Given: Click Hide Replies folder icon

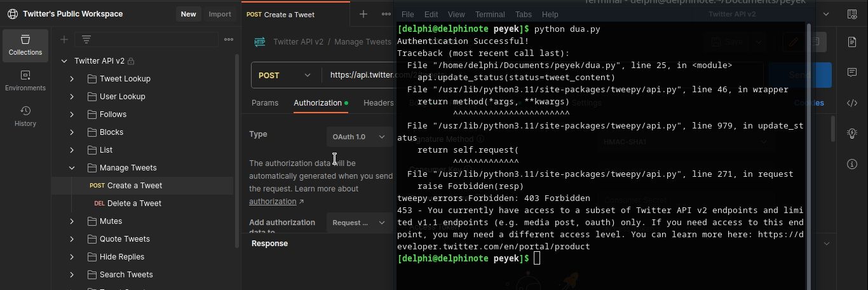Looking at the screenshot, I should click(x=92, y=257).
